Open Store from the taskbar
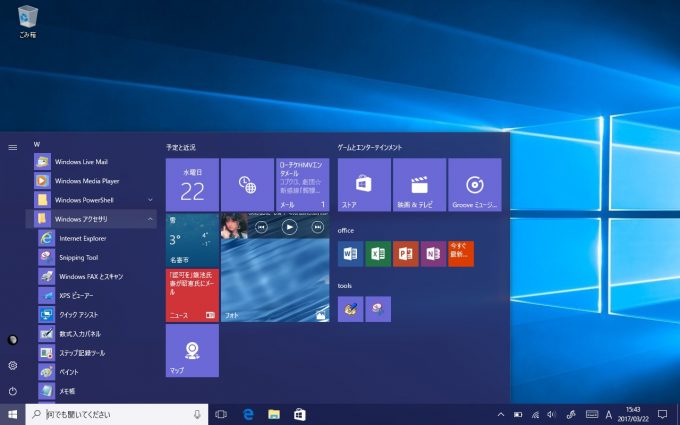 (x=300, y=415)
